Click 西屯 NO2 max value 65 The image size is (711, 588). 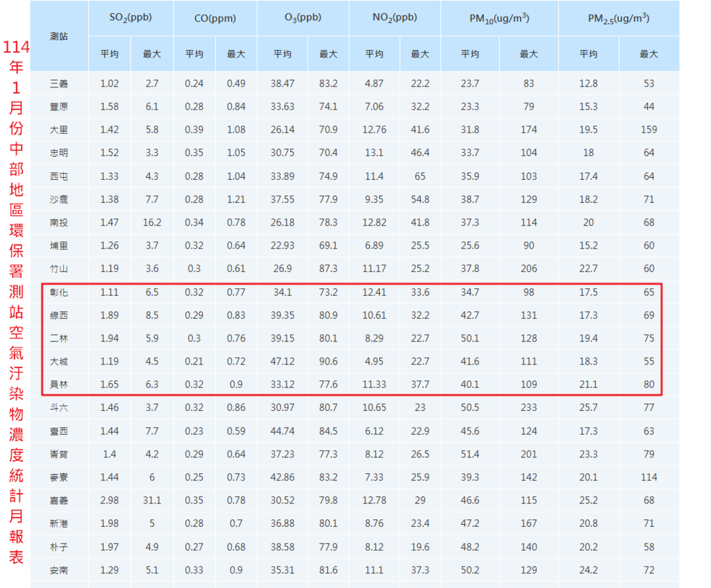(420, 176)
